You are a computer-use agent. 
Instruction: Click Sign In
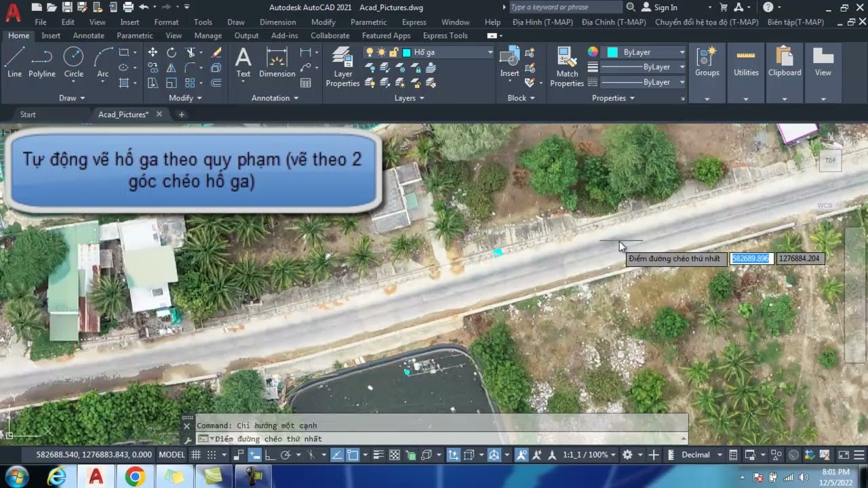pyautogui.click(x=659, y=7)
